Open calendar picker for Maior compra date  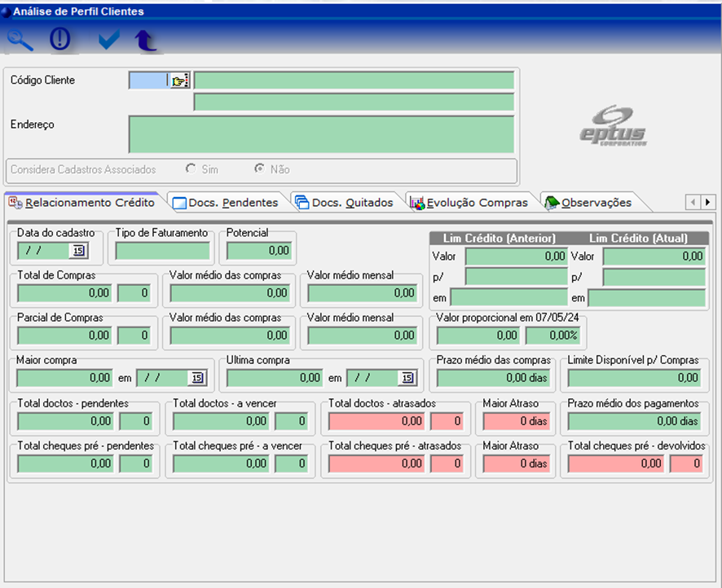pyautogui.click(x=198, y=378)
